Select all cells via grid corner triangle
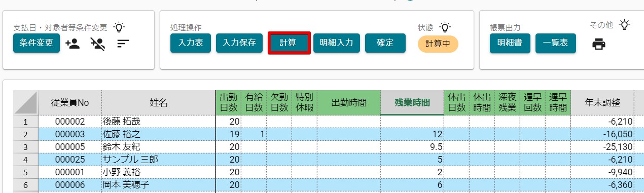The height and width of the screenshot is (193, 644). [x=25, y=103]
